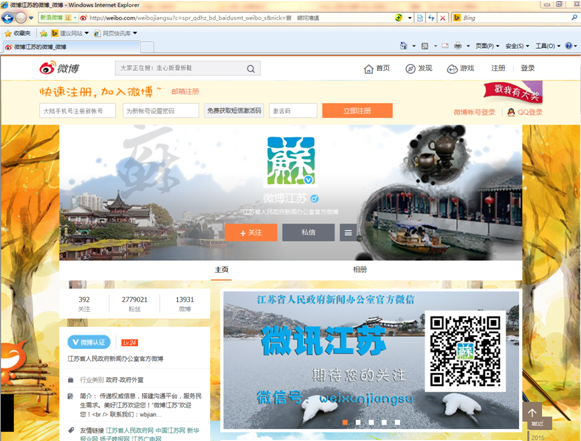The height and width of the screenshot is (441, 581).
Task: Expand the 安全(S) safety dropdown menu
Action: tap(517, 46)
